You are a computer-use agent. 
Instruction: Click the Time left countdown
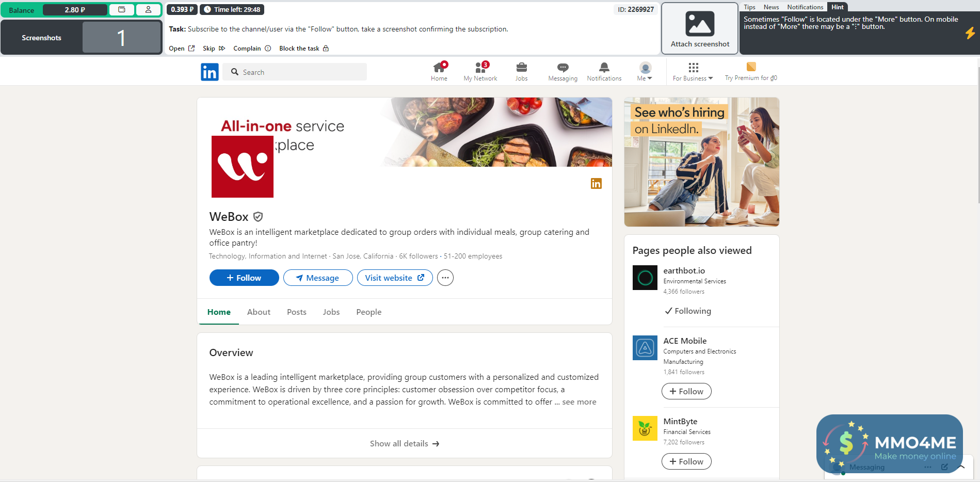tap(232, 9)
